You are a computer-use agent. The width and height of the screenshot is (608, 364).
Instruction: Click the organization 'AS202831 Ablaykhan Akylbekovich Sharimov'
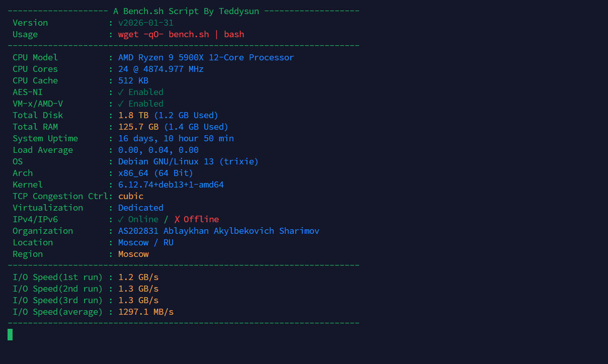219,231
